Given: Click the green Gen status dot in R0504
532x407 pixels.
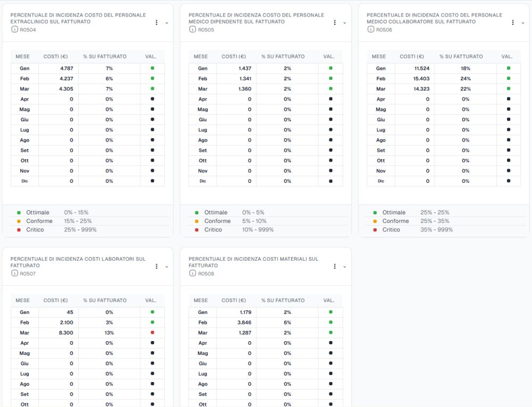Looking at the screenshot, I should pyautogui.click(x=152, y=68).
